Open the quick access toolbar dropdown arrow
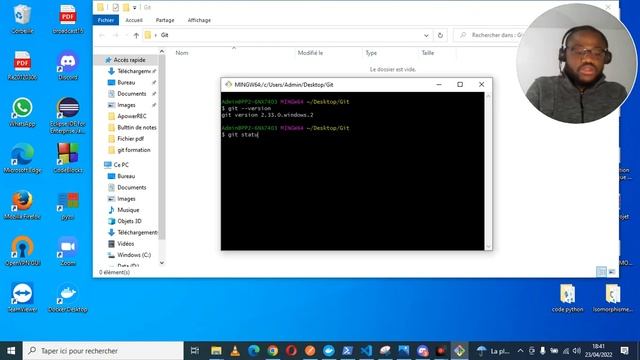Viewport: 640px width, 360px height. 134,7
